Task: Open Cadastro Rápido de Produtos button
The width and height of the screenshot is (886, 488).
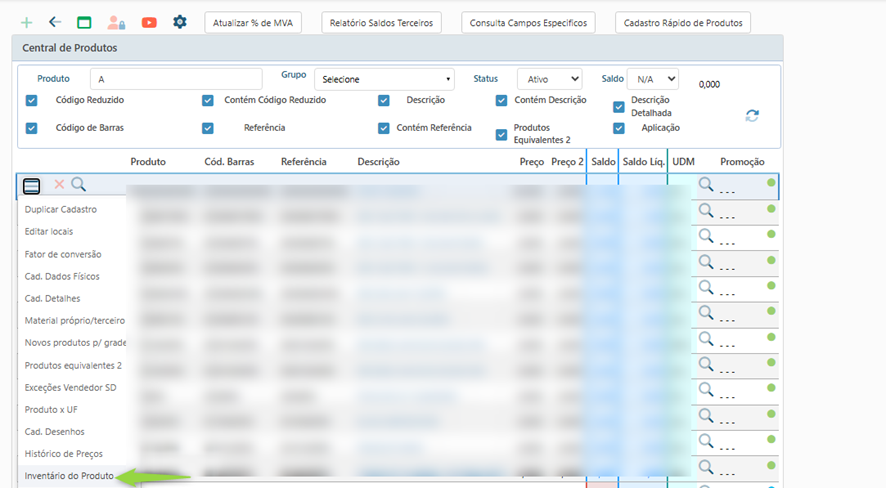Action: (x=682, y=22)
